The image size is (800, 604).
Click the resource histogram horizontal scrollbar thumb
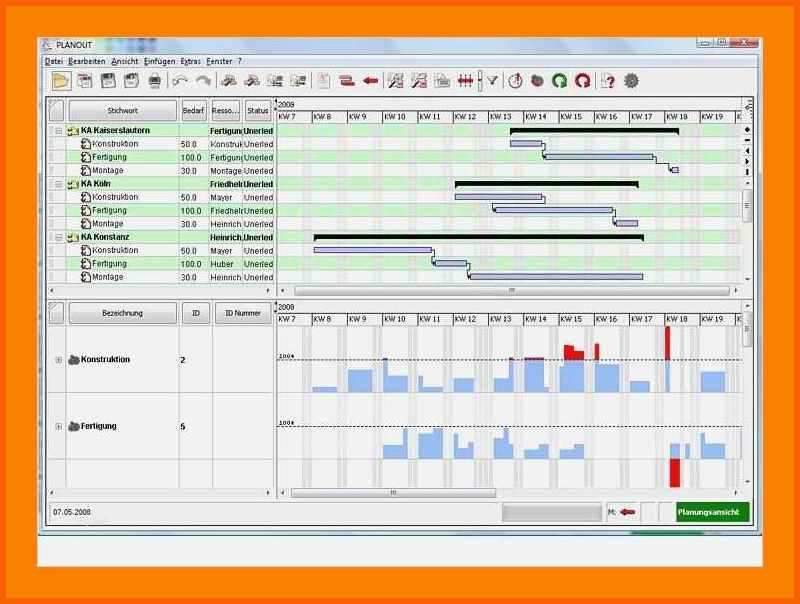tap(393, 493)
